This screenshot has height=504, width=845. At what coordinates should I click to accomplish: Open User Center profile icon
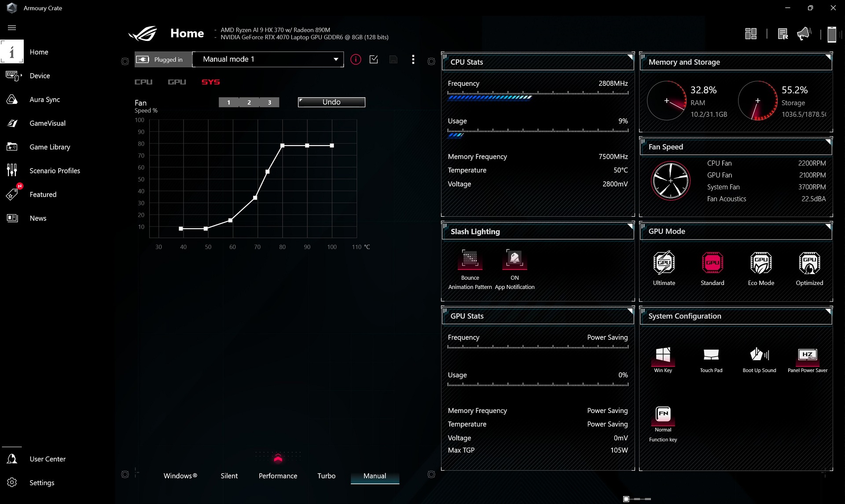click(x=12, y=459)
